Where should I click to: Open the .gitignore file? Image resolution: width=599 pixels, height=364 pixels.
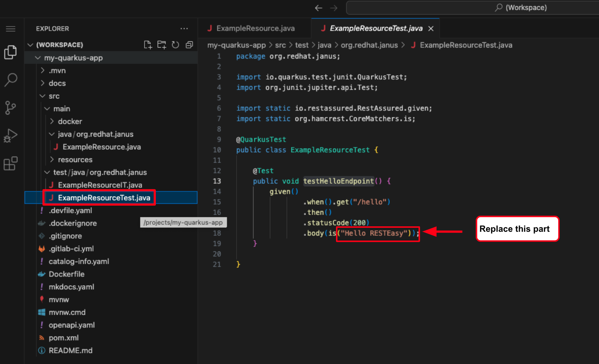coord(111,236)
